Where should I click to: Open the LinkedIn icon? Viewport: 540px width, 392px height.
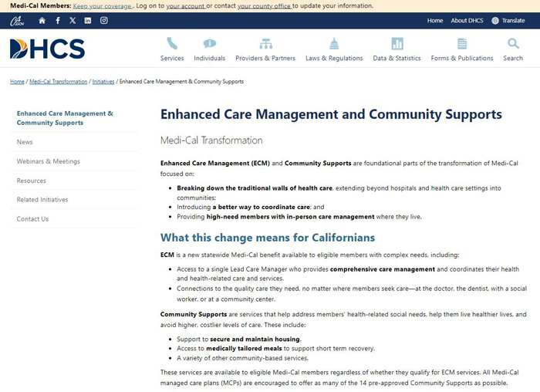tap(88, 21)
